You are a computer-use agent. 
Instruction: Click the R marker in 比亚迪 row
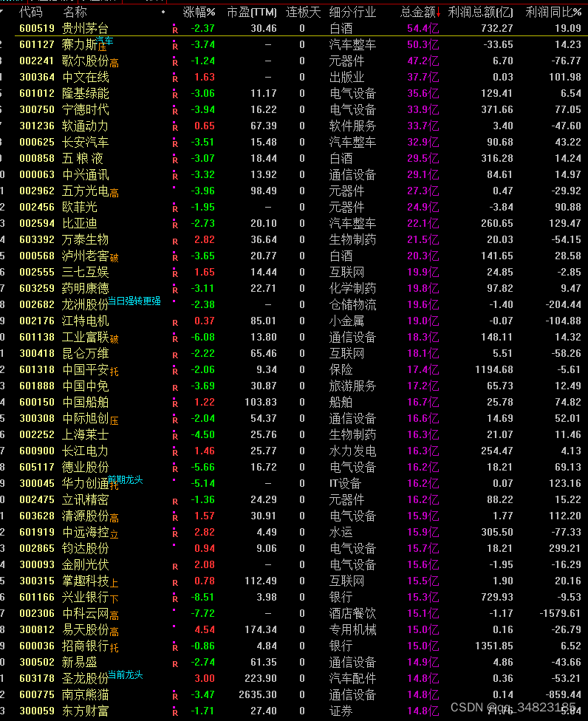coord(175,225)
